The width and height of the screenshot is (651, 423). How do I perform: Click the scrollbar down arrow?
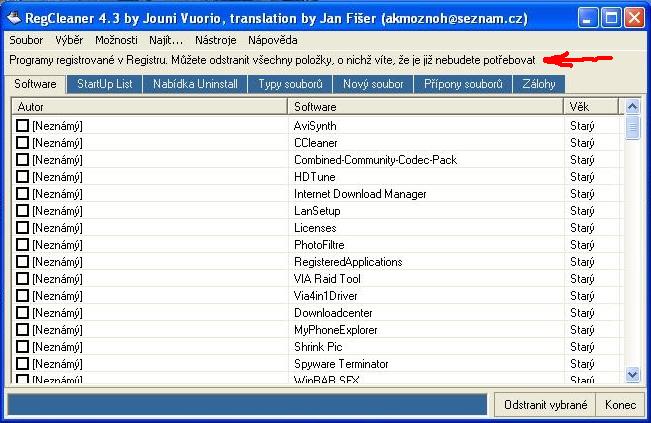point(632,374)
